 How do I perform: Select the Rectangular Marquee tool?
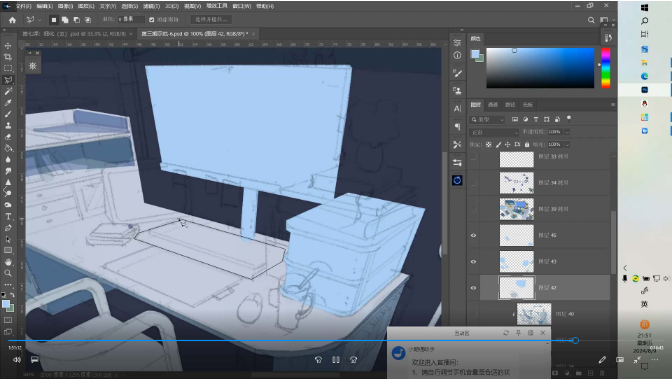[x=8, y=69]
